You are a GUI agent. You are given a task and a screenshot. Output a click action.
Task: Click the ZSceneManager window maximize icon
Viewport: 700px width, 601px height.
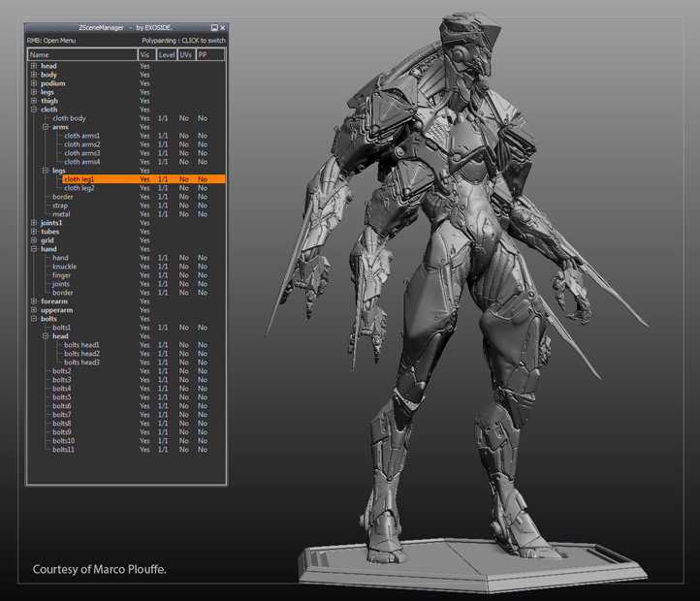(x=213, y=28)
